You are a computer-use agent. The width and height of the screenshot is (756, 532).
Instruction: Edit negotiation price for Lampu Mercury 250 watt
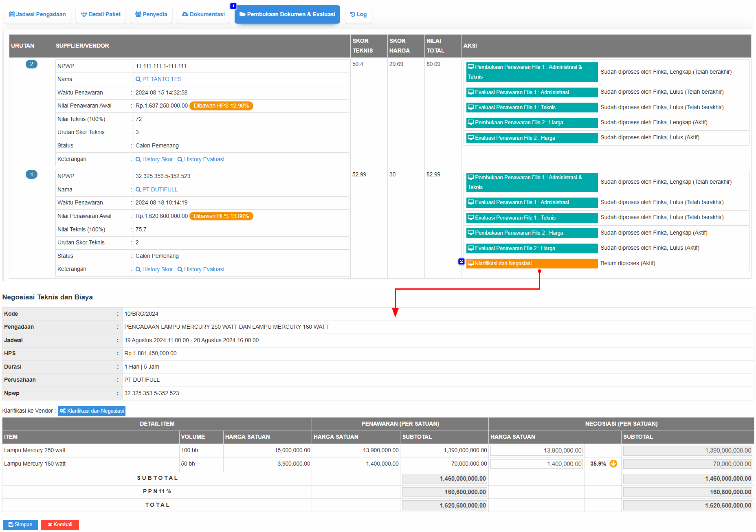click(536, 451)
